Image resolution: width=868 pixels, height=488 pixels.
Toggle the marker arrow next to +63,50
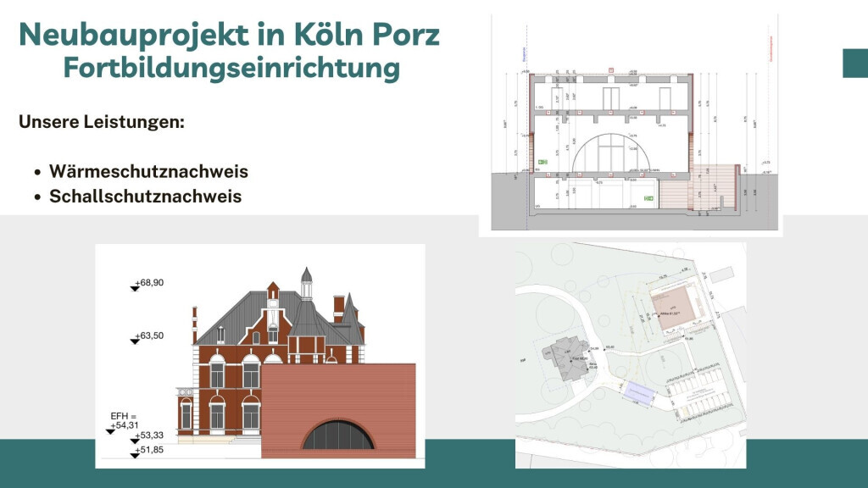pos(133,342)
